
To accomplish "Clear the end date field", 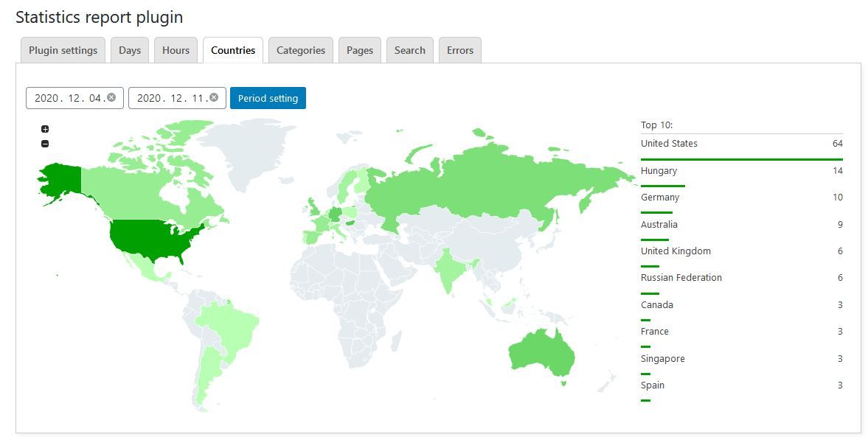I will click(x=214, y=97).
